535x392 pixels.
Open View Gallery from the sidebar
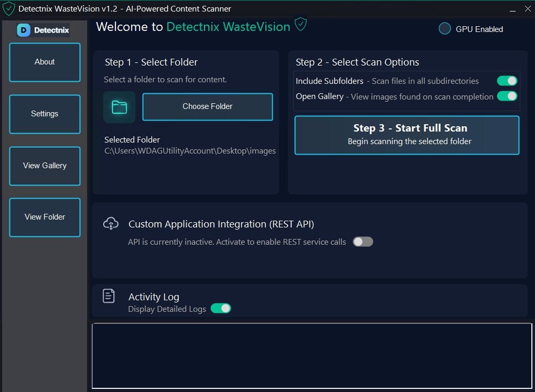click(45, 166)
